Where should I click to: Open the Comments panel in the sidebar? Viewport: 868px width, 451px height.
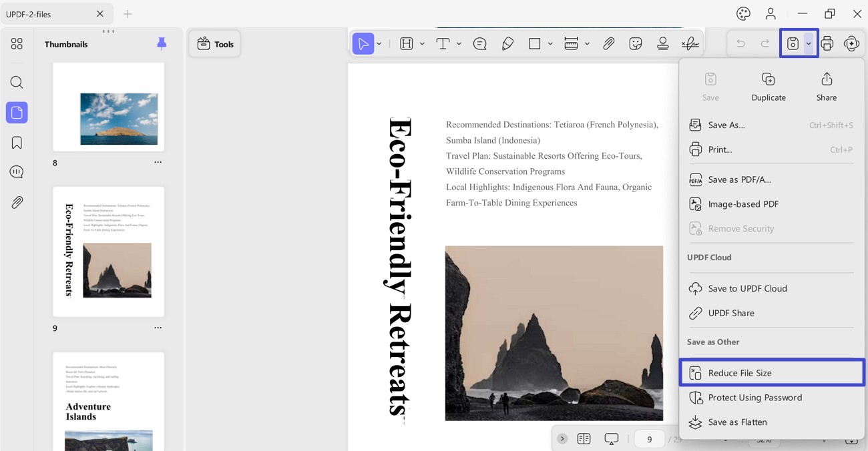(x=17, y=171)
